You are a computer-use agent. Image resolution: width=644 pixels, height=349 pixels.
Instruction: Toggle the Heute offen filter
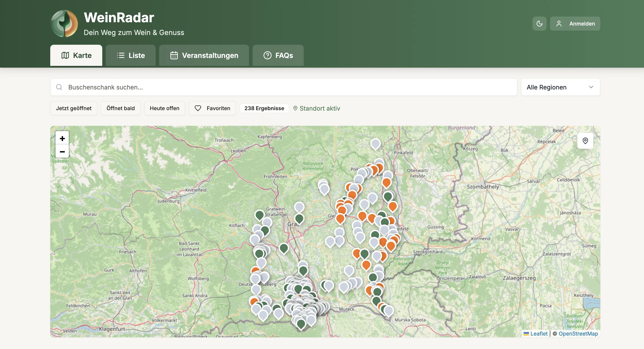(164, 108)
